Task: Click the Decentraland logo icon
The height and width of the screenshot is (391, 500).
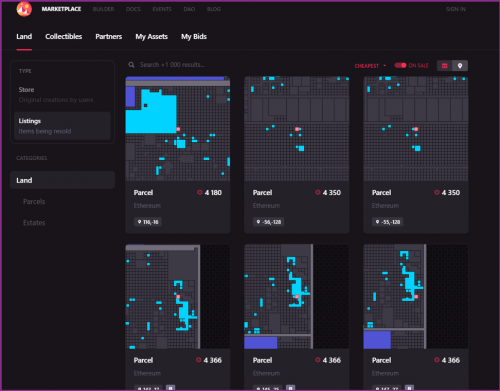Action: (24, 9)
